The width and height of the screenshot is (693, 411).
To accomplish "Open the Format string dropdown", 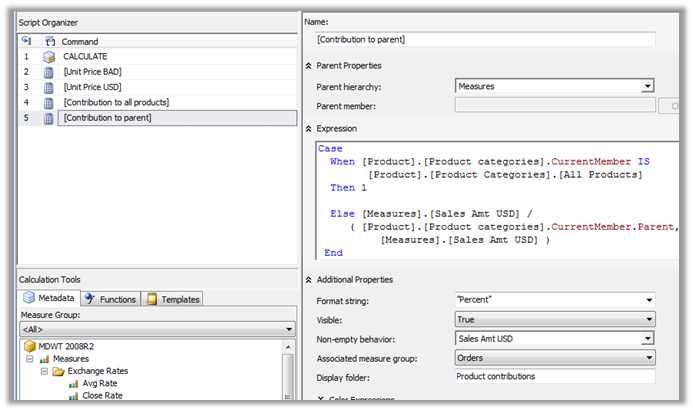I will tap(647, 299).
